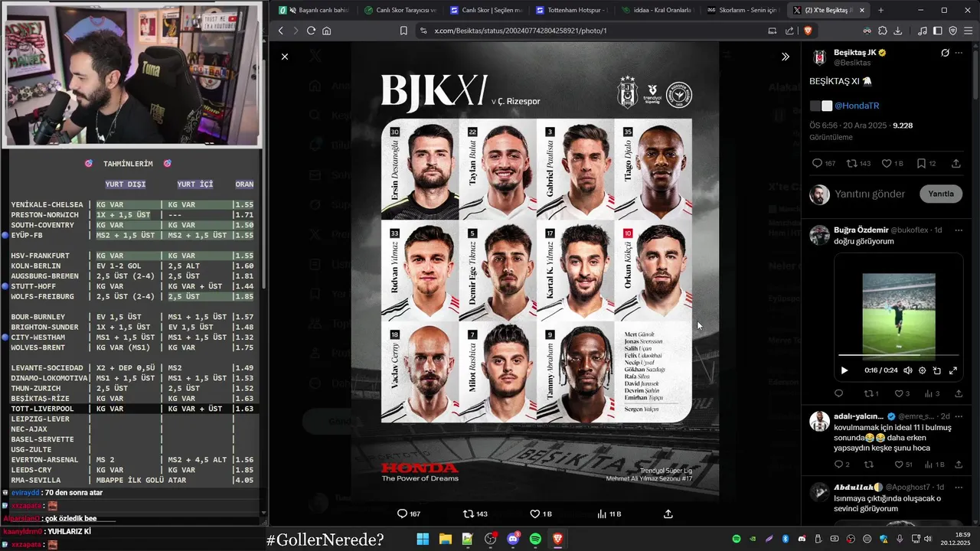980x551 pixels.
Task: Open a new browser tab
Action: 880,10
